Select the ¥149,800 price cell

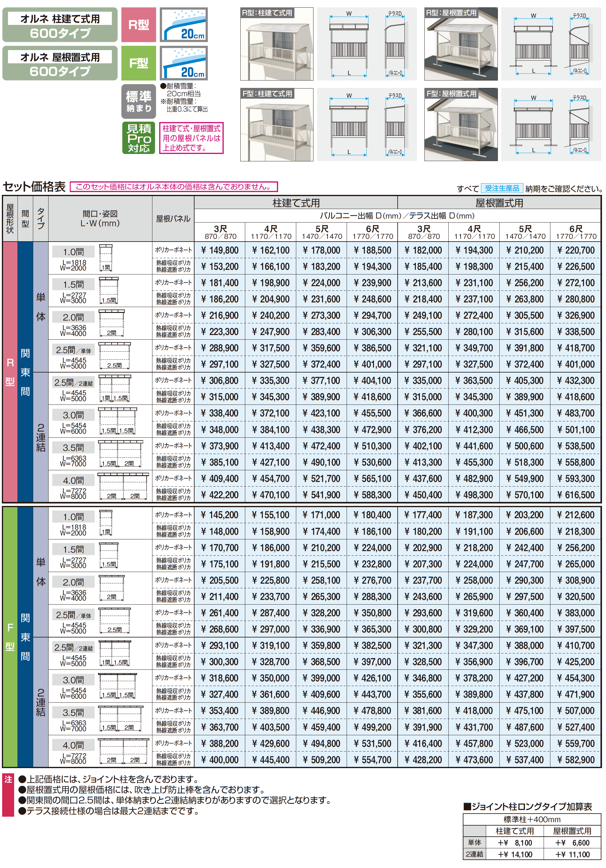pos(220,250)
